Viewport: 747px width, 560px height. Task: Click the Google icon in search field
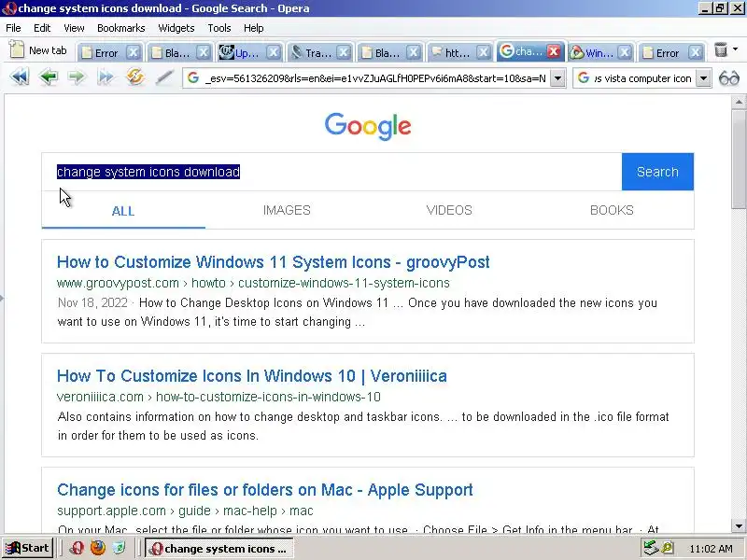coord(584,78)
